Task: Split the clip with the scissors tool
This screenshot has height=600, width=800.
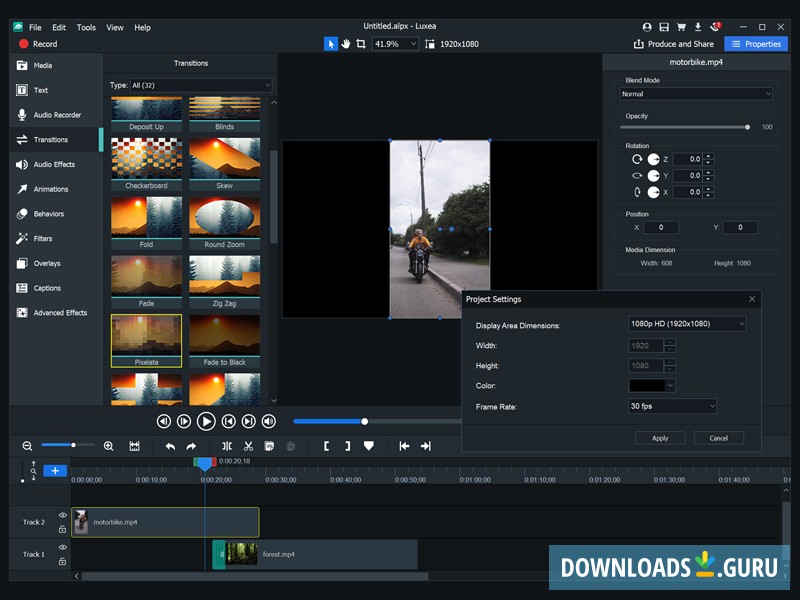Action: pyautogui.click(x=247, y=447)
